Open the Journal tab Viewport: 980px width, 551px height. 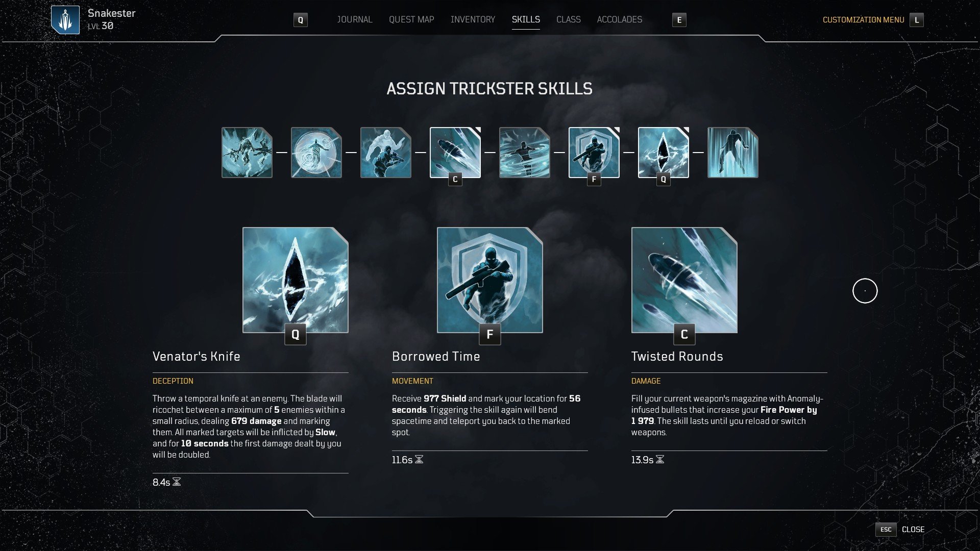pos(355,19)
